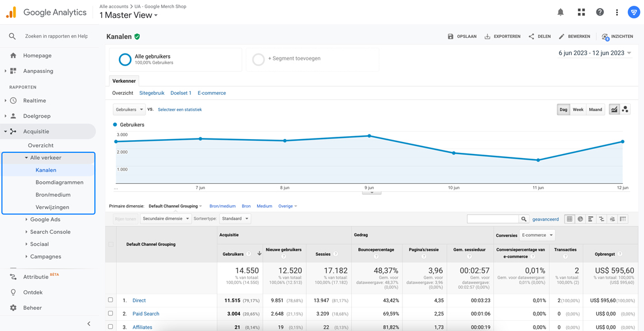
Task: Select the Verkenner tab
Action: click(x=124, y=81)
